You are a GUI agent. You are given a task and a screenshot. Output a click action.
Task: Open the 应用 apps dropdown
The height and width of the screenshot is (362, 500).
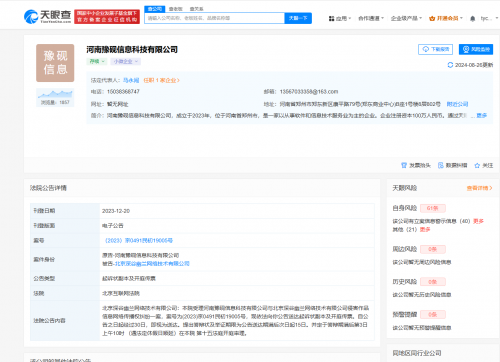click(340, 18)
